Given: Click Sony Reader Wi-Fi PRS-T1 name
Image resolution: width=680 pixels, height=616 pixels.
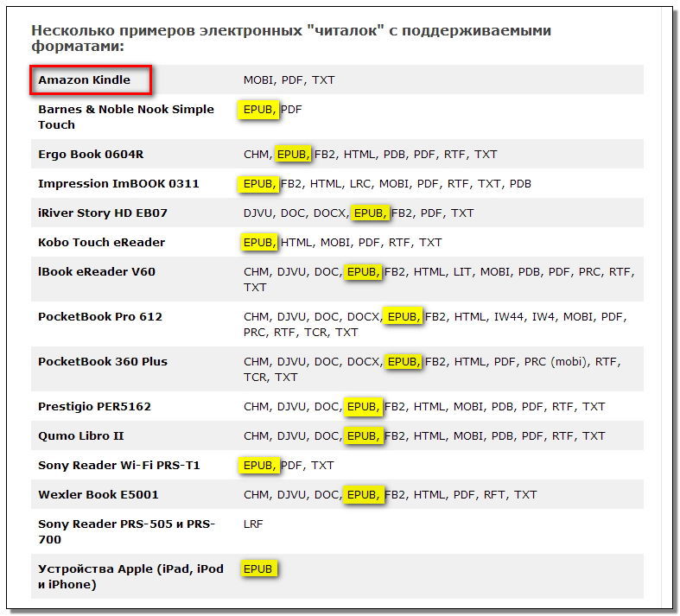Looking at the screenshot, I should (119, 466).
